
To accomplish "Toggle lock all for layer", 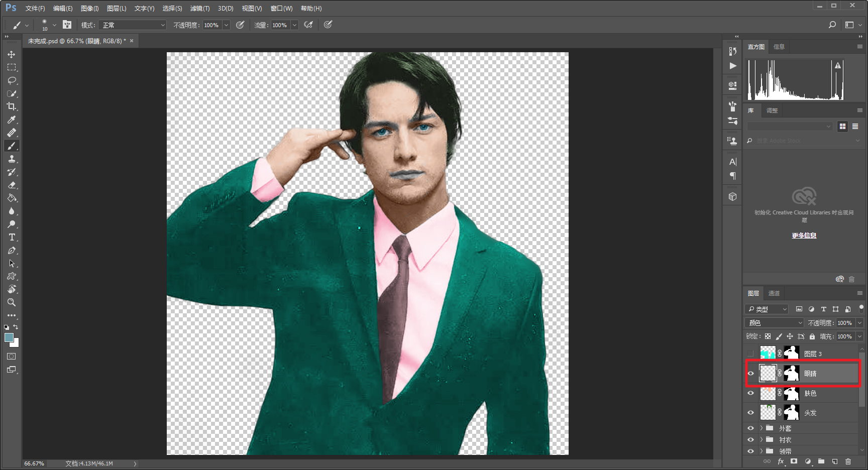I will pyautogui.click(x=812, y=336).
